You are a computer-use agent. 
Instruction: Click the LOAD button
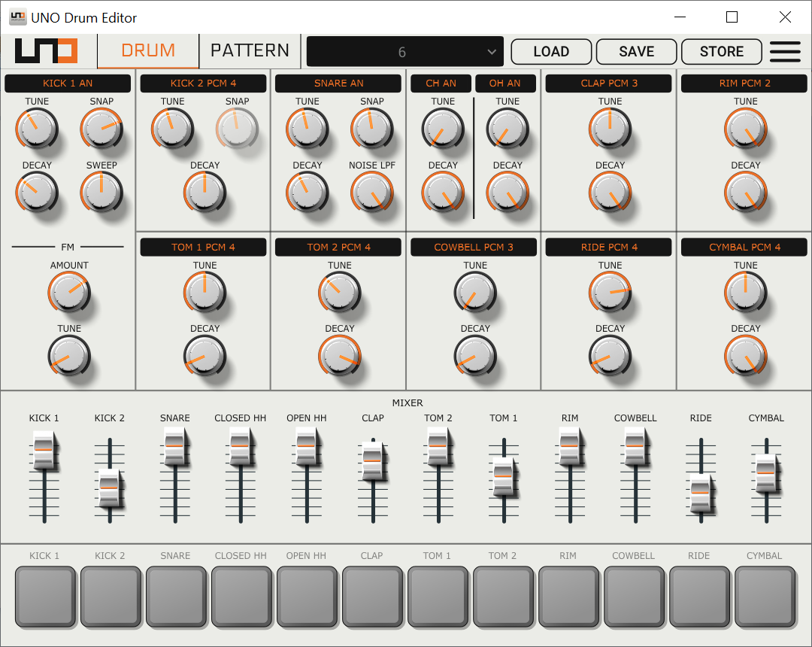[550, 51]
